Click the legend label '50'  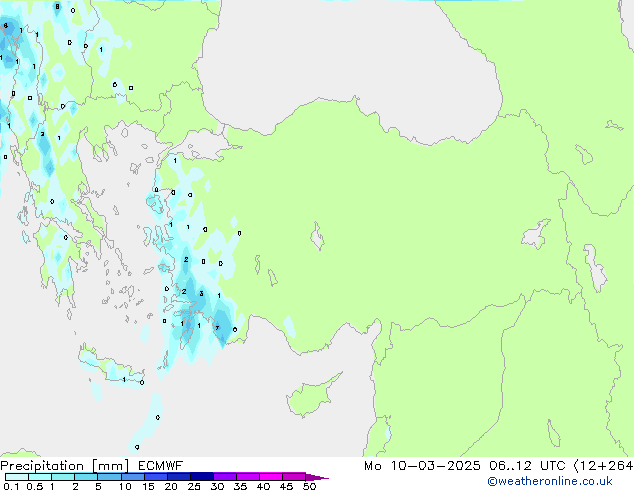tap(310, 486)
